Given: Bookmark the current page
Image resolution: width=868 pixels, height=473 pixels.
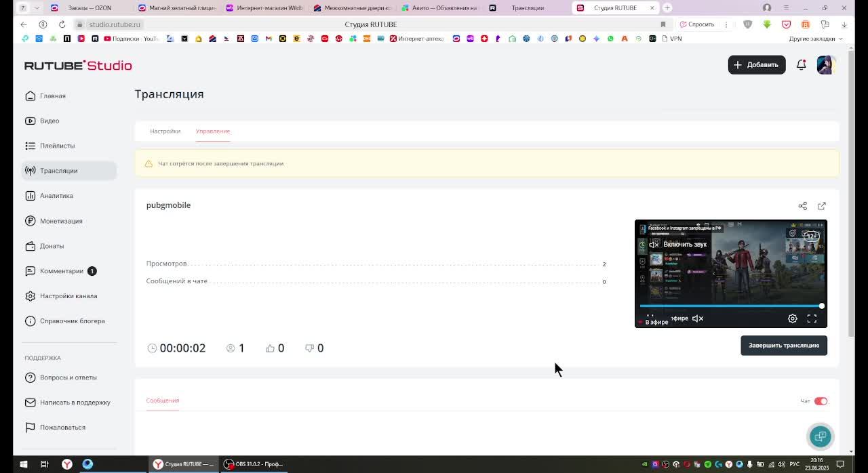Looking at the screenshot, I should tap(663, 24).
